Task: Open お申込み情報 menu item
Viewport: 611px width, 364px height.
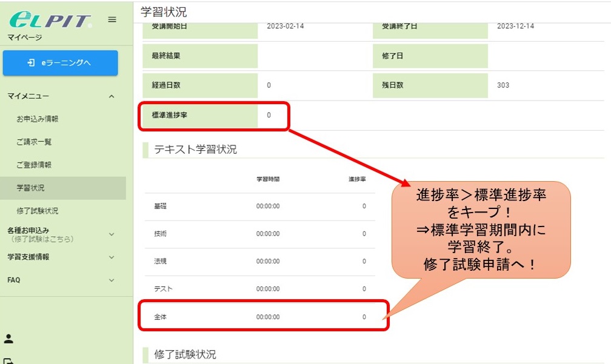Action: 38,119
